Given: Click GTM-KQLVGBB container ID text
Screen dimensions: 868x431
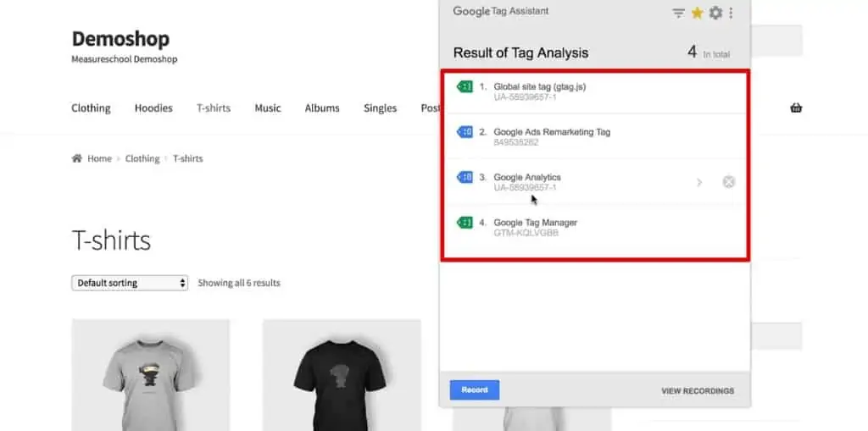Looking at the screenshot, I should pos(526,233).
